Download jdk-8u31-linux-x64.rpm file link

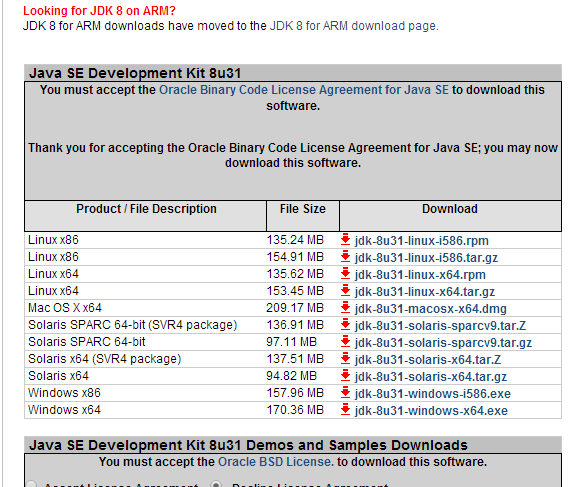pos(420,275)
